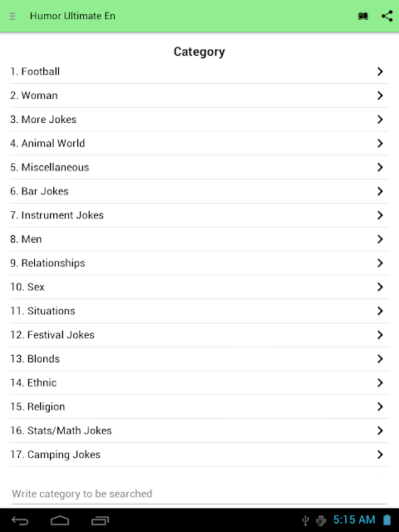
Task: Expand the Camping Jokes chevron arrow
Action: pyautogui.click(x=380, y=455)
